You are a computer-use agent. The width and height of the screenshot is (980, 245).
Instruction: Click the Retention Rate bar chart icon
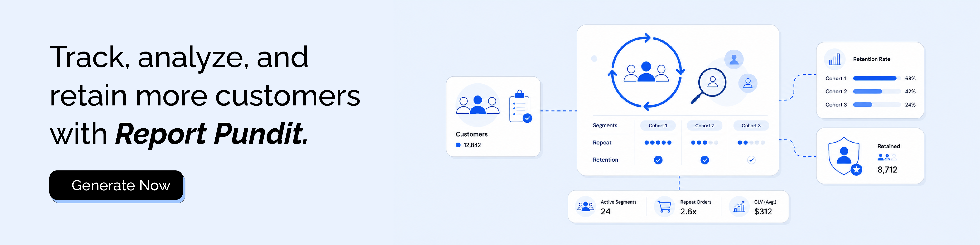[835, 59]
